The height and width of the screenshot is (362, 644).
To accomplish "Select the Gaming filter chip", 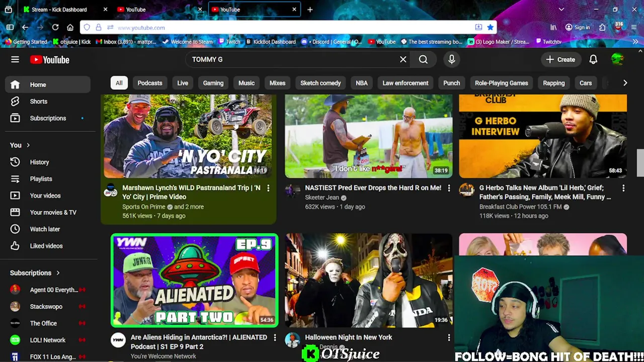I will [213, 83].
